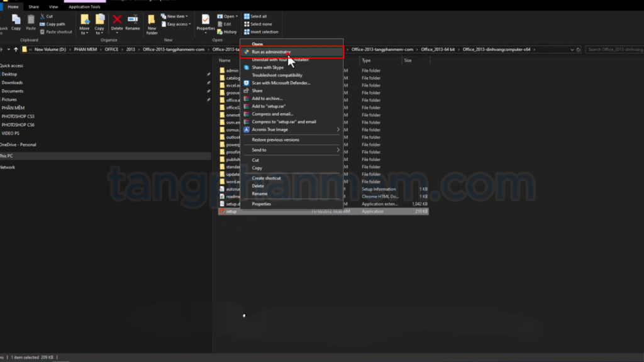The image size is (644, 362).
Task: Select OneDrive - Personal in sidebar
Action: 18,145
